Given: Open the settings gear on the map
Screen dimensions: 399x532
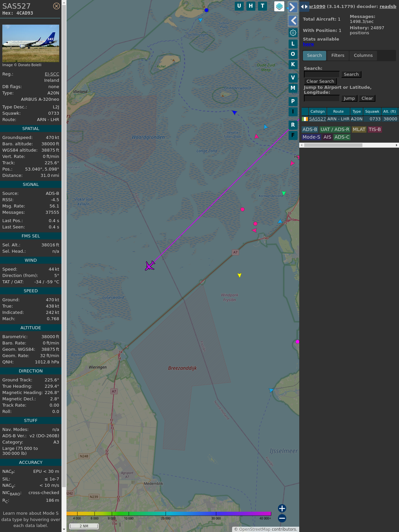Looking at the screenshot, I should pos(293,33).
